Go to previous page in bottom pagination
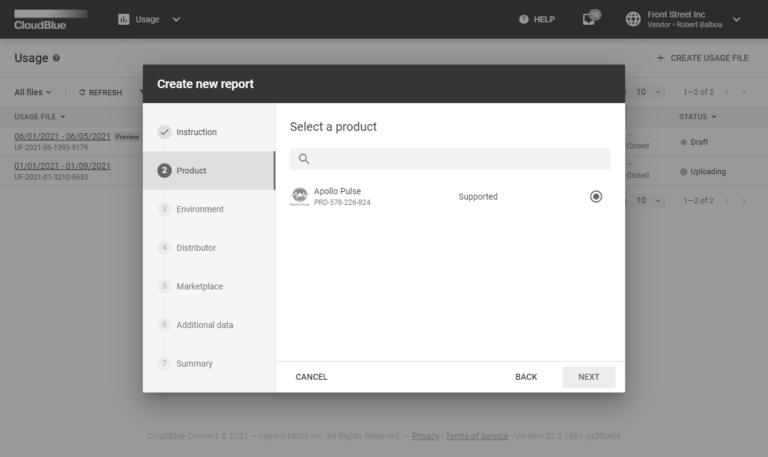This screenshot has width=768, height=457. click(x=727, y=200)
